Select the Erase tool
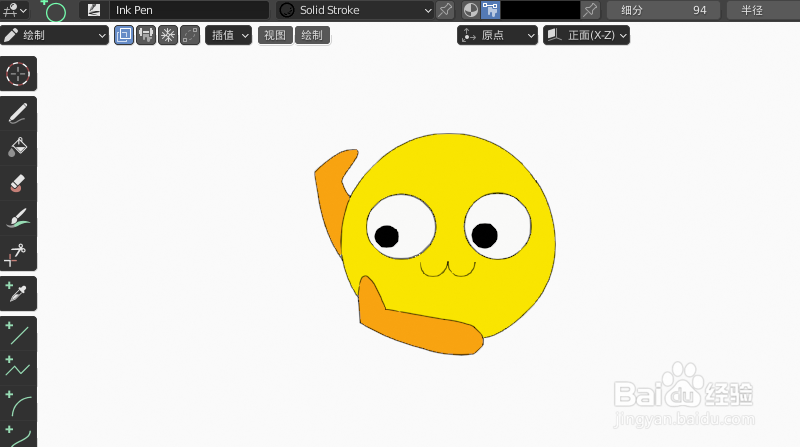800x447 pixels. (18, 183)
